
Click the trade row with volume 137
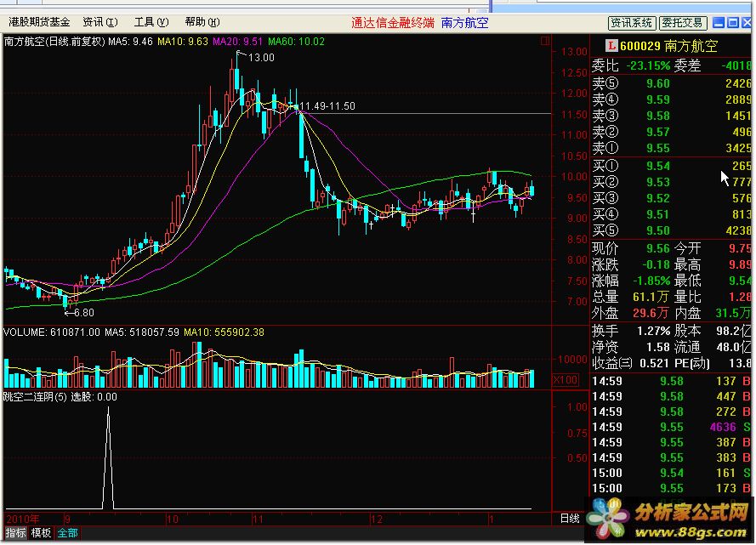(x=671, y=381)
